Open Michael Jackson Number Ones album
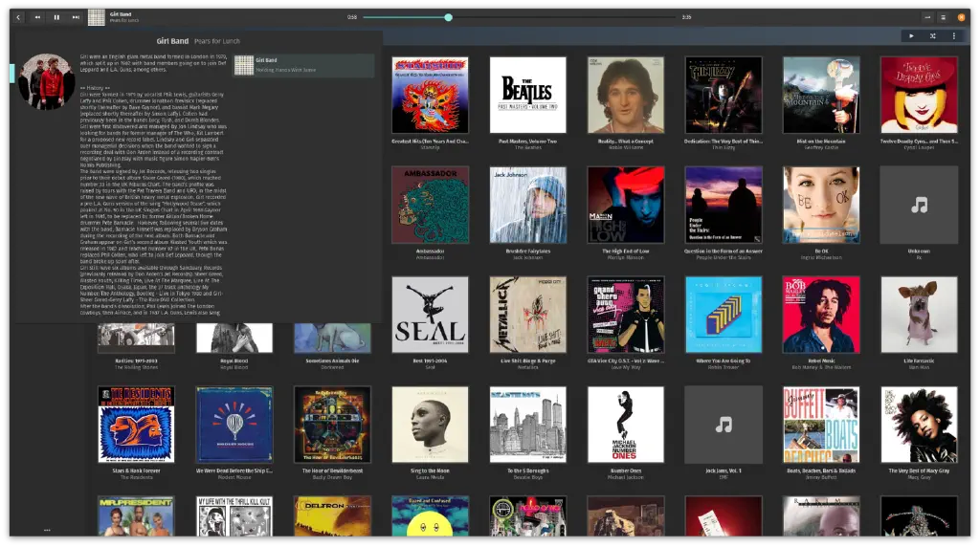The image size is (980, 547). point(626,425)
